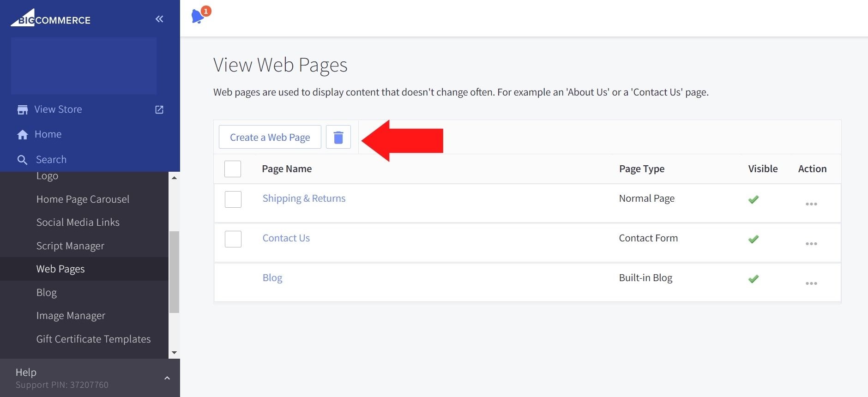This screenshot has height=397, width=868.
Task: Toggle visibility checkmark for Blog page
Action: [753, 279]
